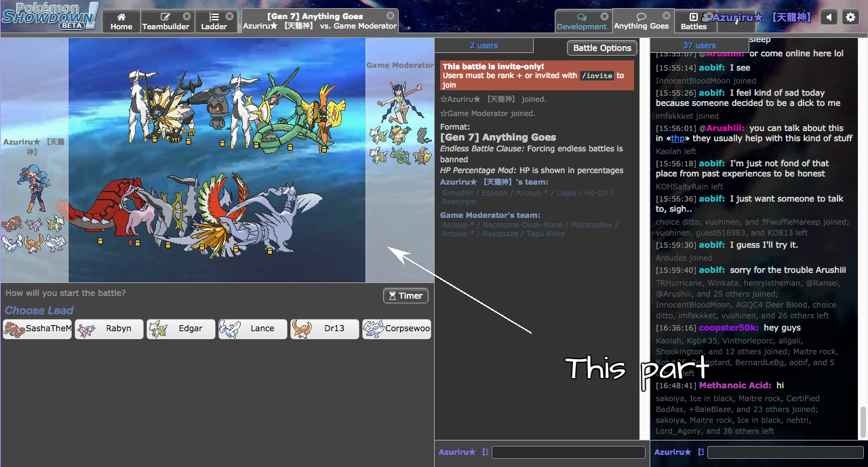
Task: Close the Development chat tab
Action: point(604,16)
